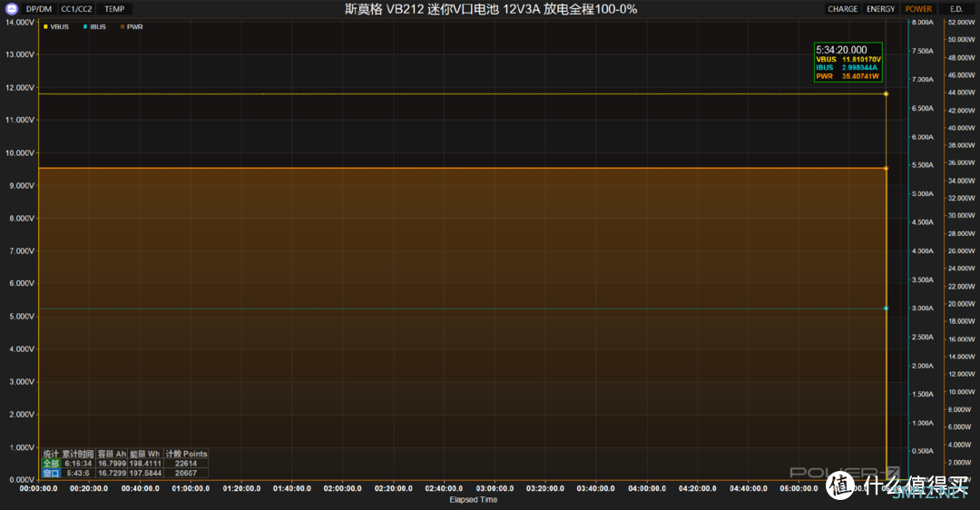Click the energy value 198.4111
Image resolution: width=980 pixels, height=510 pixels.
click(145, 464)
